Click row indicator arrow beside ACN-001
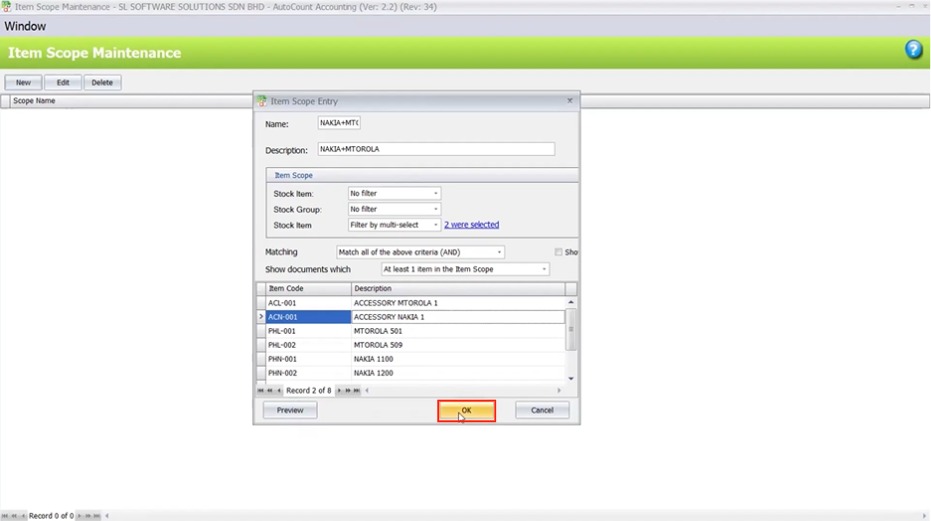 tap(261, 317)
